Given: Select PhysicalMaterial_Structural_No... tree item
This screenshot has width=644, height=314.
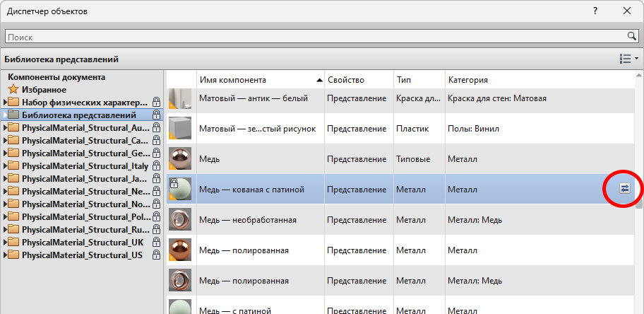Looking at the screenshot, I should pyautogui.click(x=85, y=204).
